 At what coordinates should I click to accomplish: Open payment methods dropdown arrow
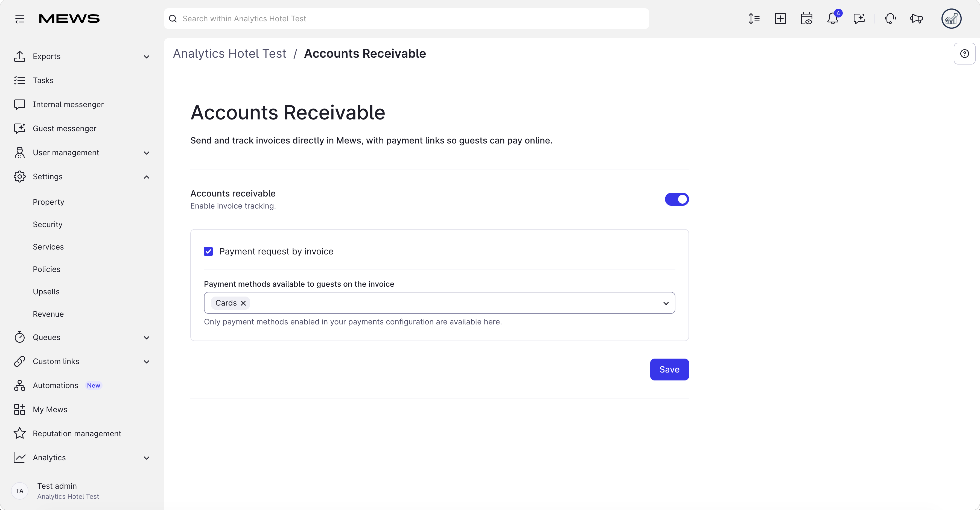point(666,303)
